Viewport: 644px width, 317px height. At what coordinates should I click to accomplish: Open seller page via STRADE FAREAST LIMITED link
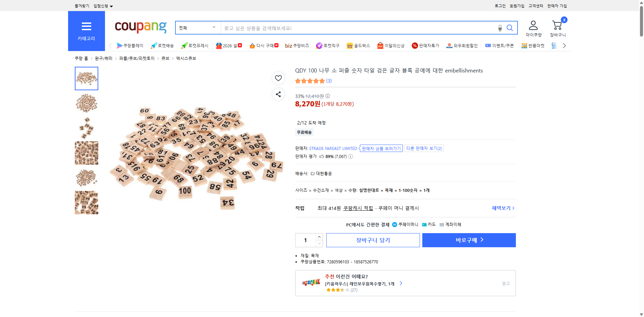pos(333,148)
